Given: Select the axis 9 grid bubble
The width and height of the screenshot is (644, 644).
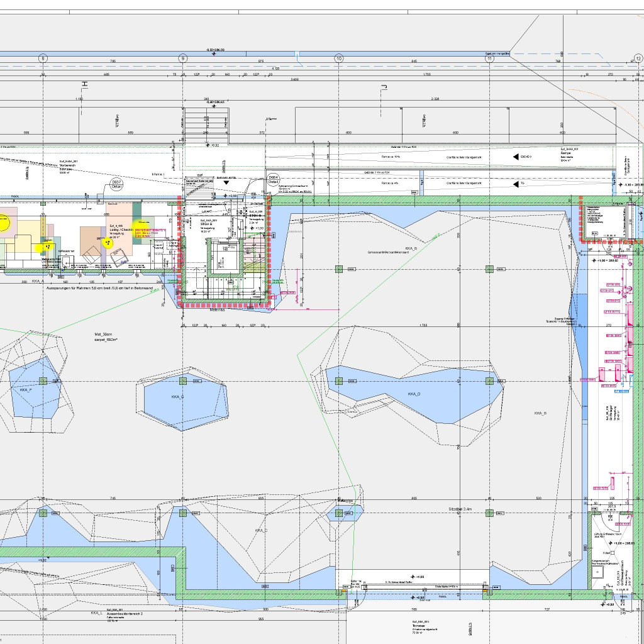Looking at the screenshot, I should [x=183, y=58].
